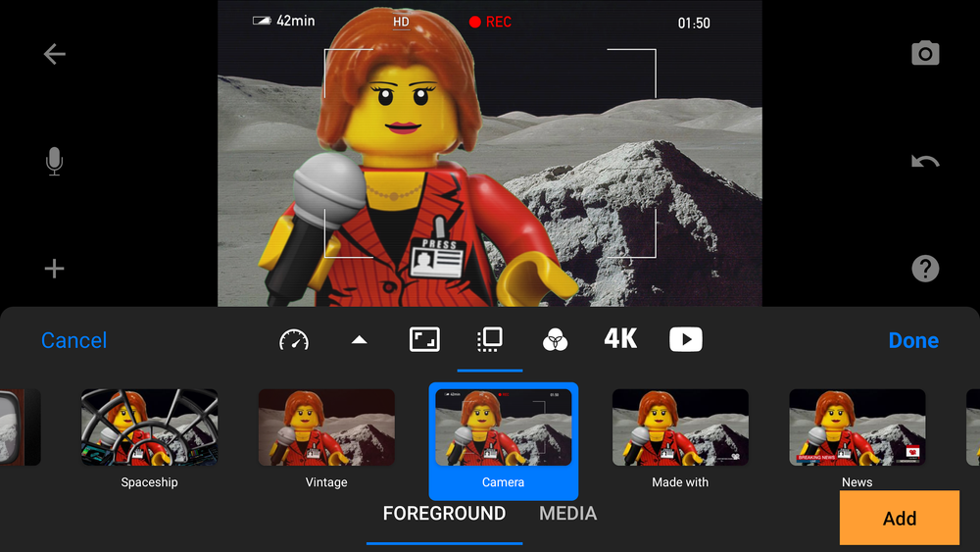
Task: Switch to the MEDIA tab
Action: pos(567,514)
